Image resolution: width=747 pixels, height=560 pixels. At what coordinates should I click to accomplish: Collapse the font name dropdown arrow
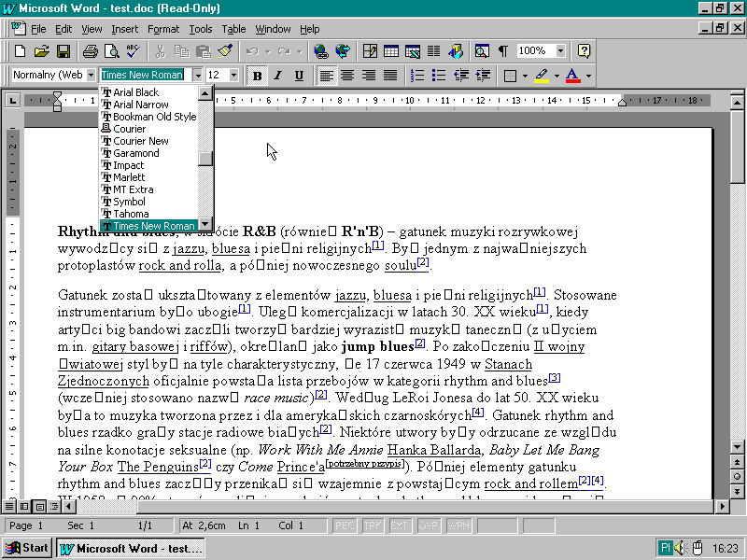[x=198, y=76]
